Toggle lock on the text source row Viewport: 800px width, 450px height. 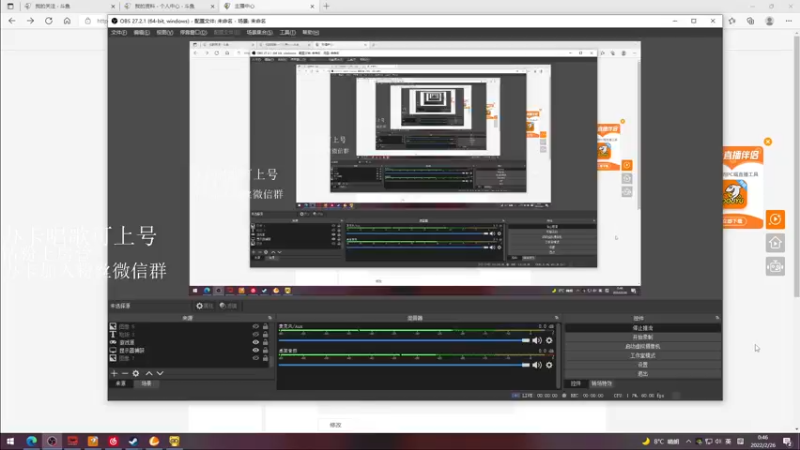265,334
